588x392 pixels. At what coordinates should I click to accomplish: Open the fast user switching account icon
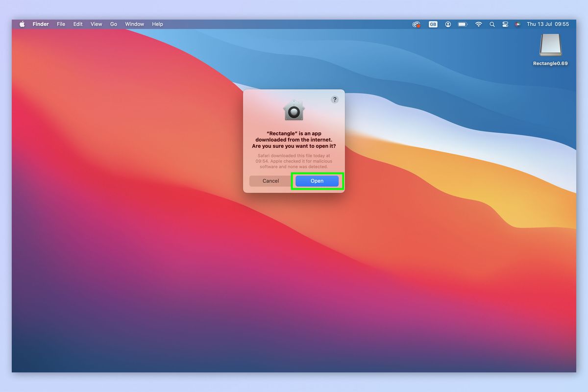(448, 24)
